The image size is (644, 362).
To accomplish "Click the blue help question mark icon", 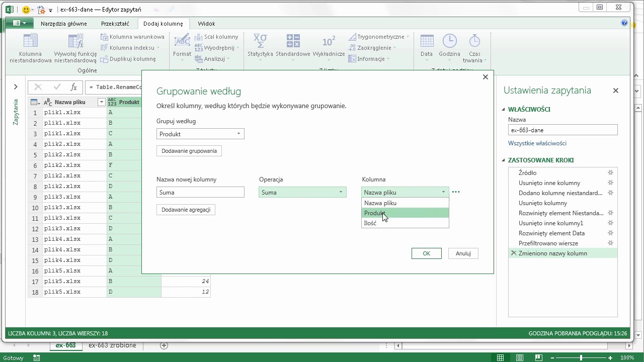I will (624, 23).
